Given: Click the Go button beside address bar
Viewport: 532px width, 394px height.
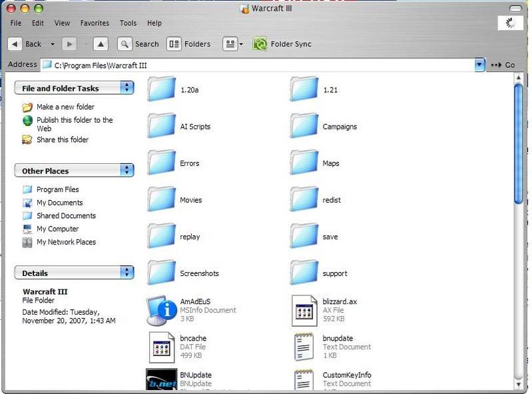Looking at the screenshot, I should [x=503, y=65].
